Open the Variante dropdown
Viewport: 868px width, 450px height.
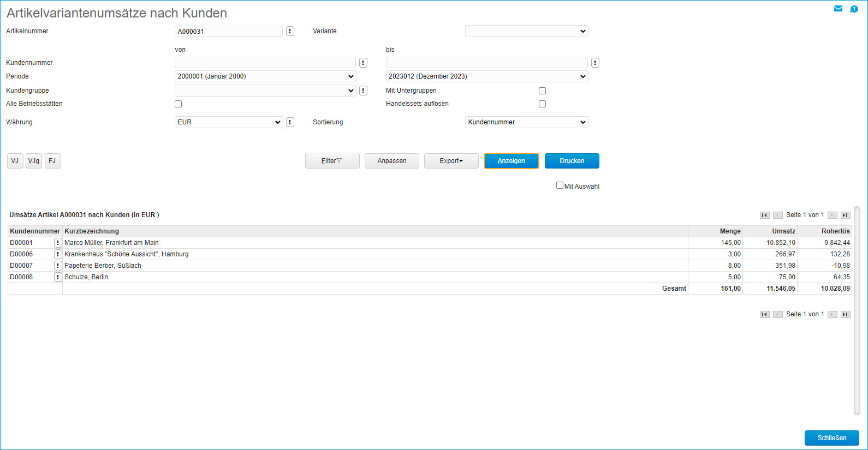[x=526, y=32]
